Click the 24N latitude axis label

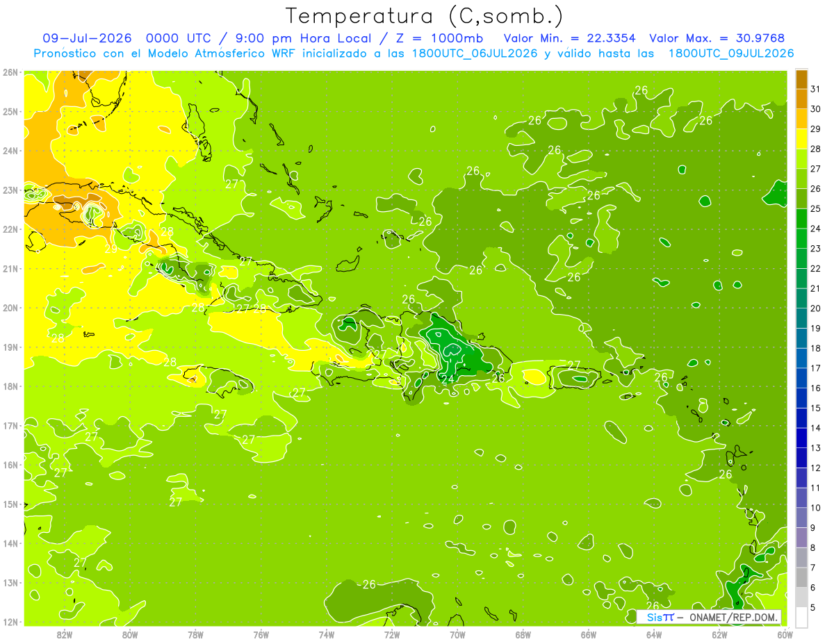coord(10,151)
